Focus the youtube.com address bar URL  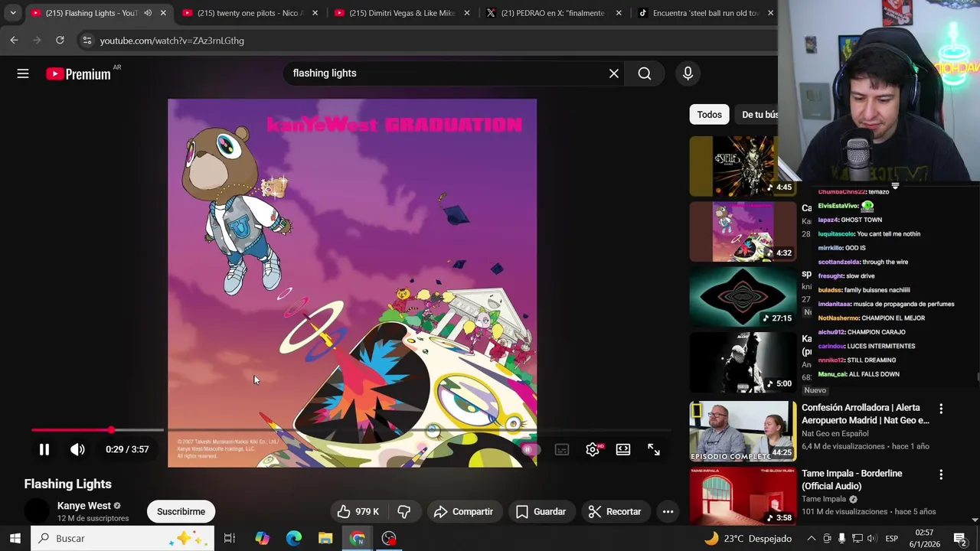[x=172, y=41]
